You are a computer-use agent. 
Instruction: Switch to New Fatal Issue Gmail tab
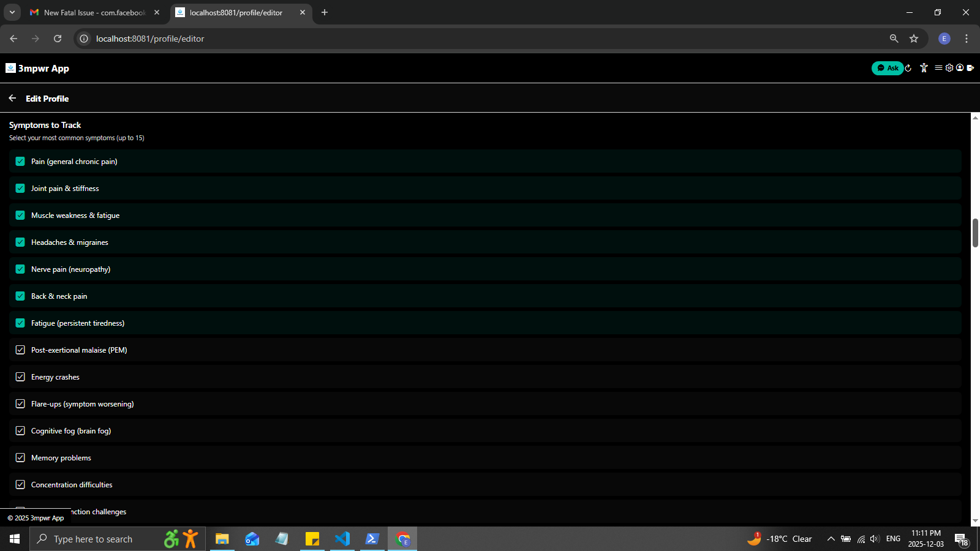pos(92,12)
